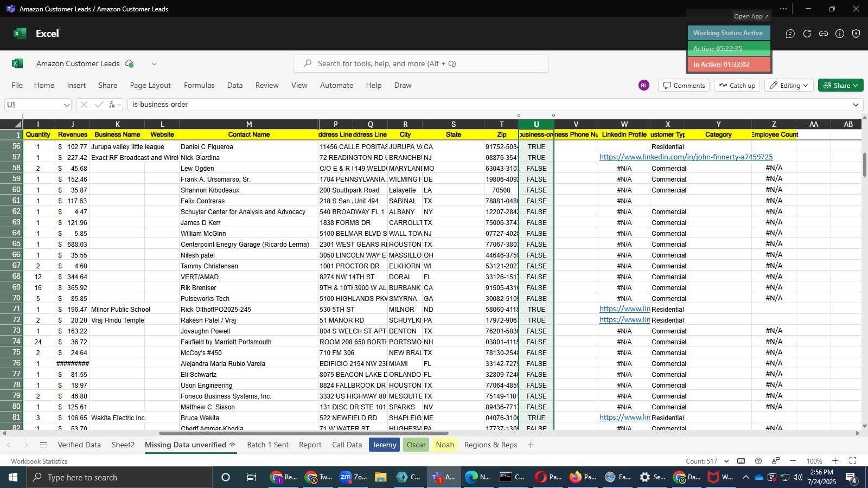This screenshot has height=488, width=868.
Task: Expand the Name Box dropdown arrow
Action: click(x=67, y=105)
